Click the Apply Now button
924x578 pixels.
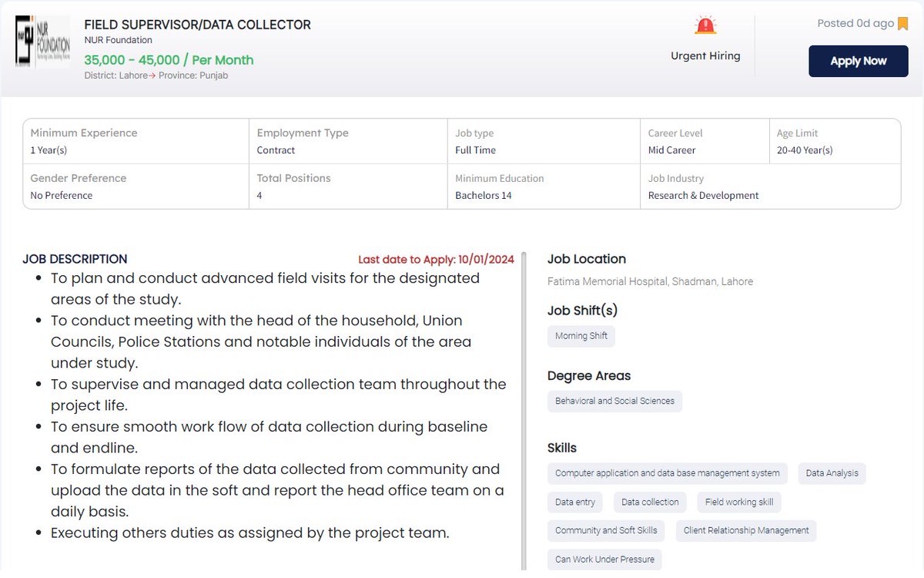click(x=859, y=61)
